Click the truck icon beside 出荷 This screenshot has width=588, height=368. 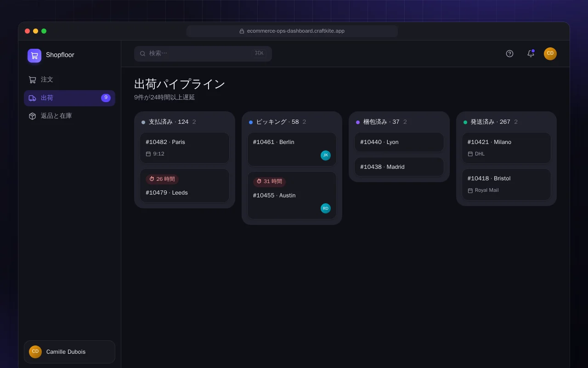[x=32, y=98]
